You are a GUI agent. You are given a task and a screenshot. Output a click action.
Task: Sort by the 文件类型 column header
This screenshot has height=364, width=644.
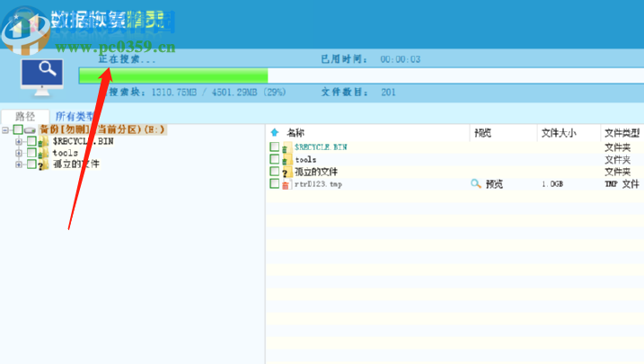pos(622,133)
